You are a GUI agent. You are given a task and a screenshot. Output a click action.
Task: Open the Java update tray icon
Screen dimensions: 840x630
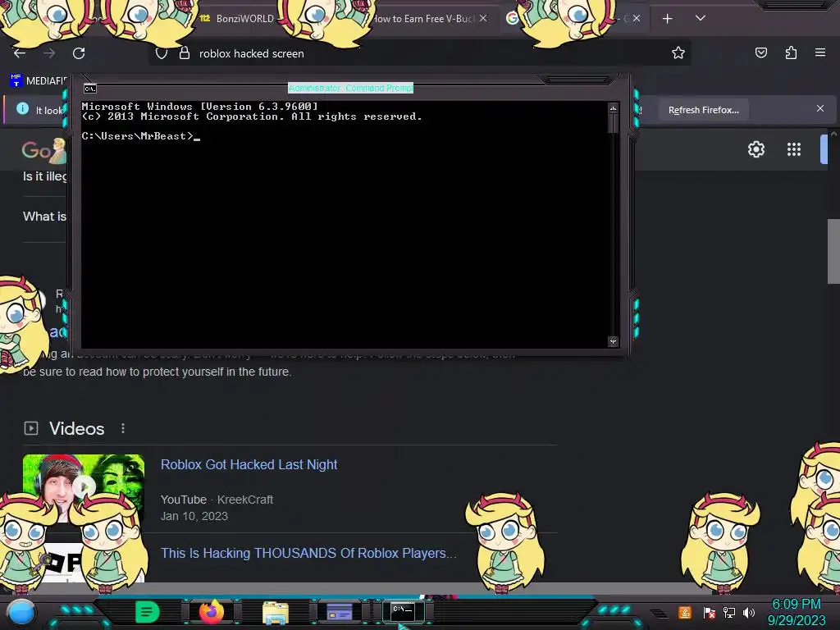pyautogui.click(x=685, y=612)
